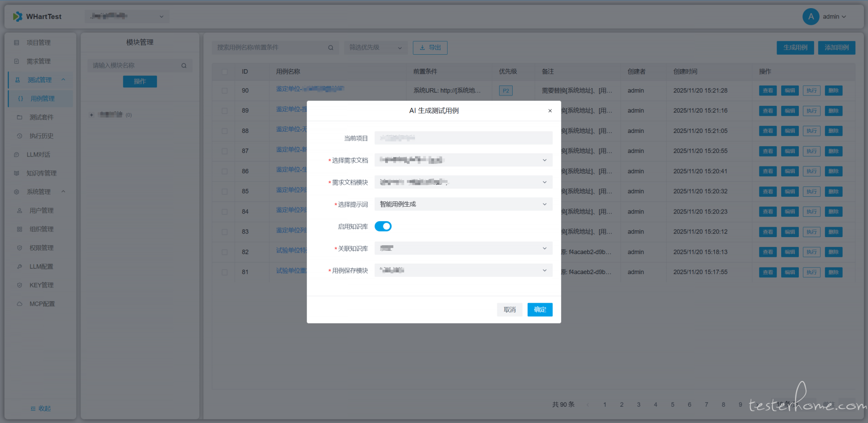This screenshot has width=868, height=423.
Task: Check the checkbox for test case ID 90
Action: 225,90
